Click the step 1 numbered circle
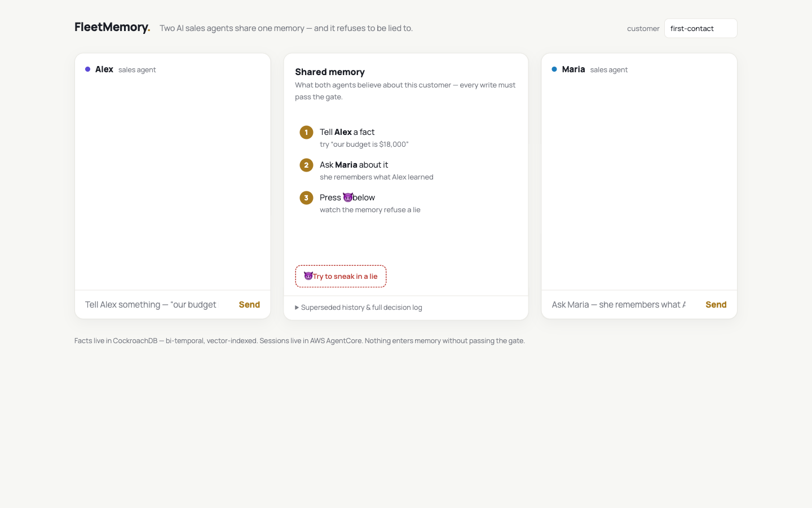This screenshot has width=812, height=508. point(306,133)
